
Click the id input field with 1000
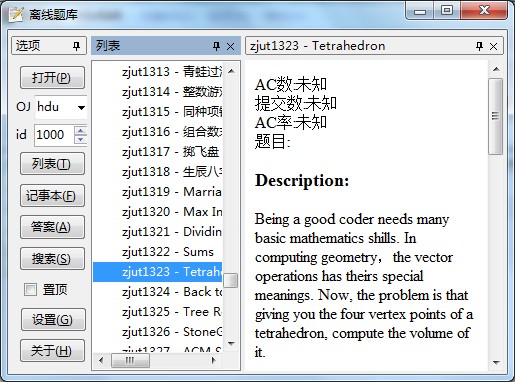pos(54,135)
